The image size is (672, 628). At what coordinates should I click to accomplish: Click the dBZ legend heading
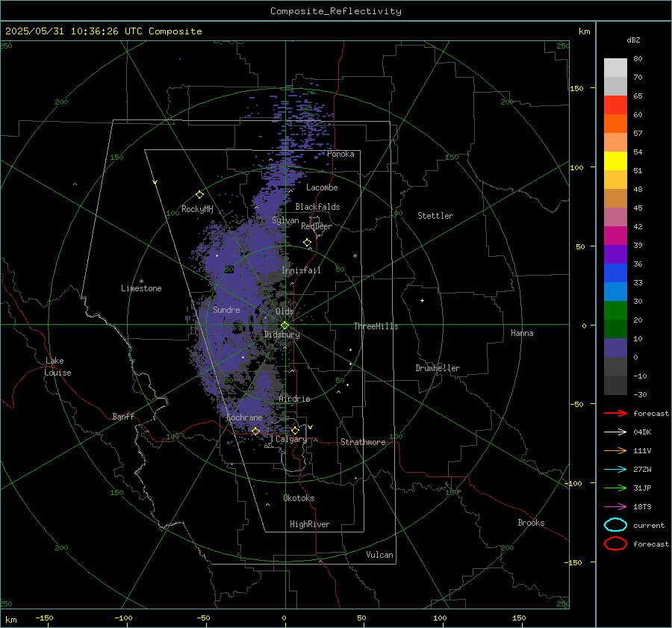pyautogui.click(x=633, y=40)
